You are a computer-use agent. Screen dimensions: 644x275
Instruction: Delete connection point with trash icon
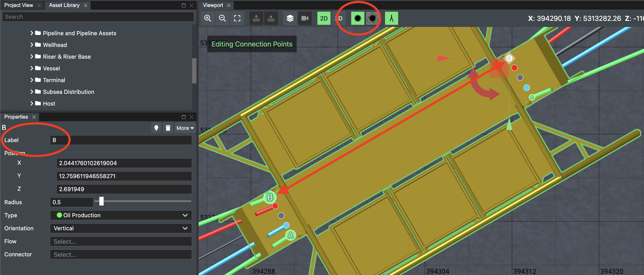(168, 128)
